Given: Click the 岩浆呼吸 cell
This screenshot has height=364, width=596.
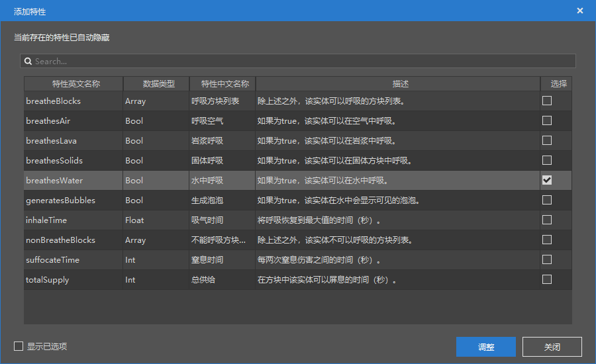Looking at the screenshot, I should click(223, 140).
